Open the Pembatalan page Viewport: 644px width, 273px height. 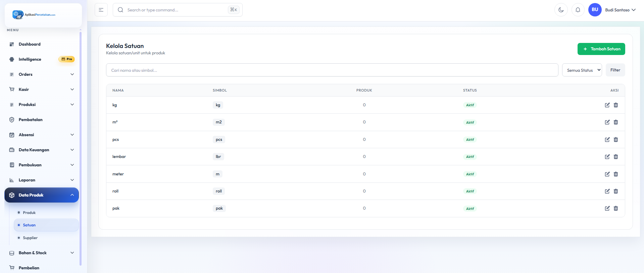[x=42, y=120]
